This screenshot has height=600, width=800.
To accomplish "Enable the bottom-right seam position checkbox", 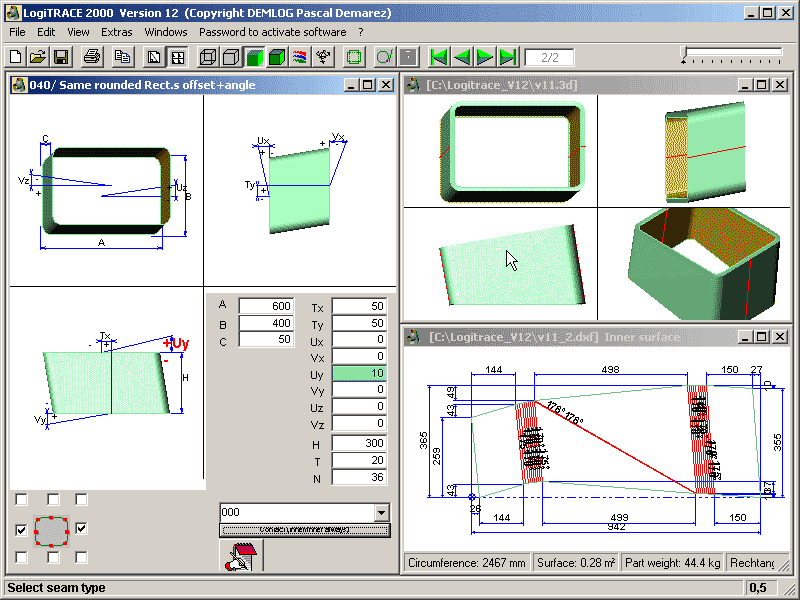I will [81, 557].
